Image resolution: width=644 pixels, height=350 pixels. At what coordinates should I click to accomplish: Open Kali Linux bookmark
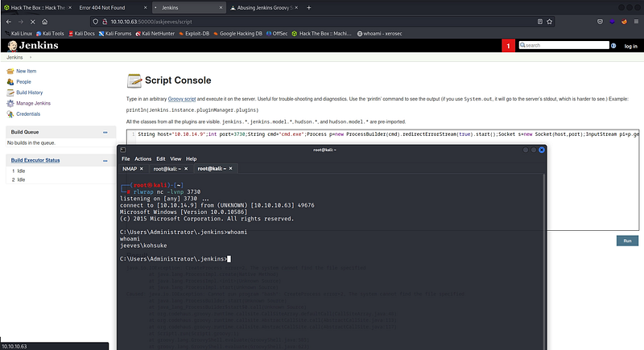point(19,34)
